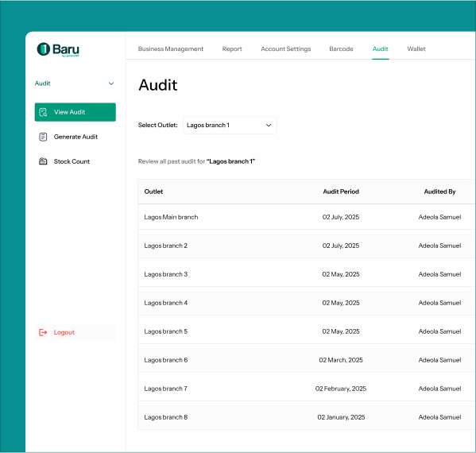Click the Stock Count box icon

click(43, 161)
